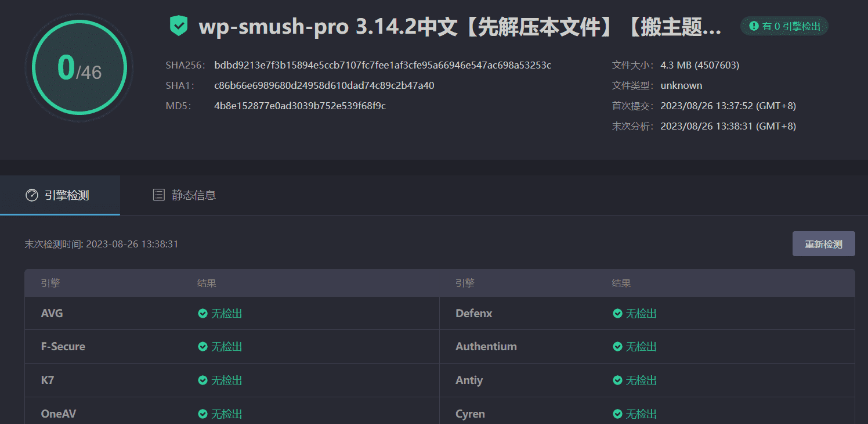Click the 有 0 引擎检出 badge

coord(784,26)
